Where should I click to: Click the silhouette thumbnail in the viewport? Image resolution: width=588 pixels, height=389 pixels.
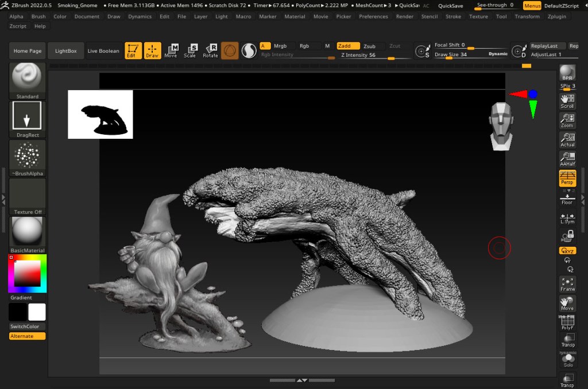coord(100,114)
